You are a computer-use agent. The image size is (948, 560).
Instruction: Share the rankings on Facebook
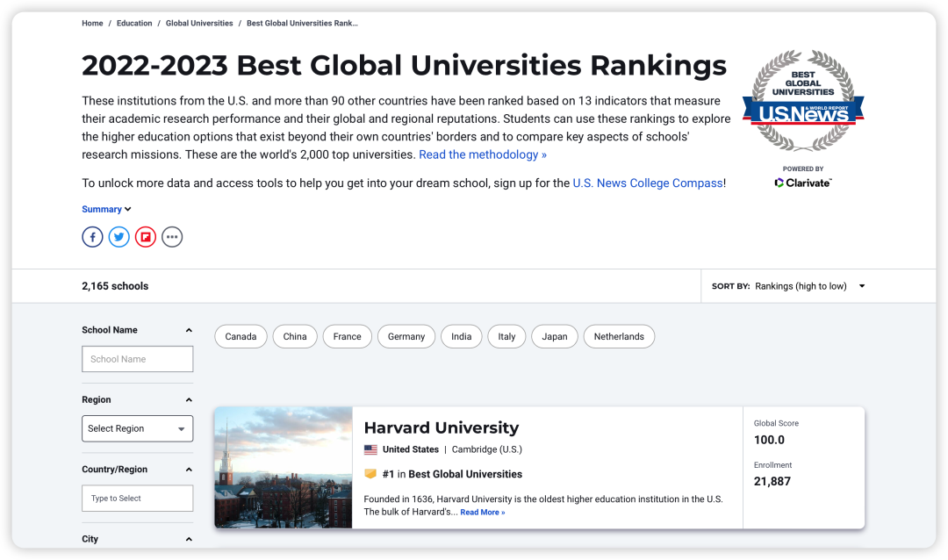click(92, 237)
